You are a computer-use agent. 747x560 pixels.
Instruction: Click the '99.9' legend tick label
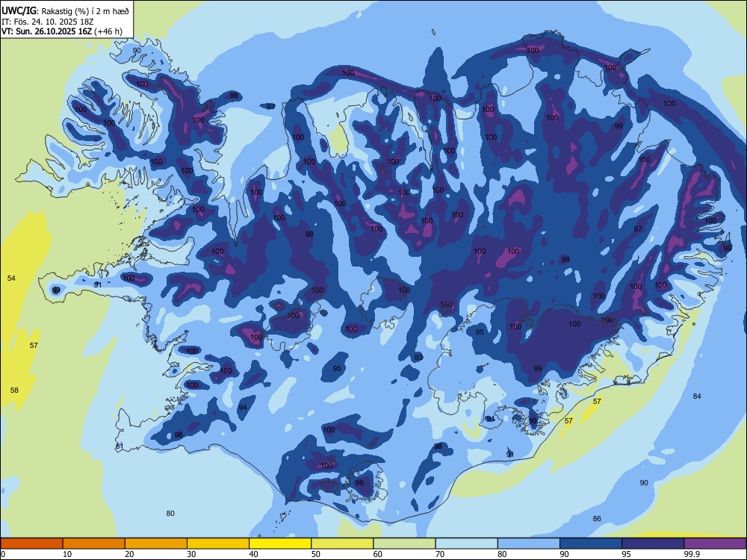click(x=692, y=554)
